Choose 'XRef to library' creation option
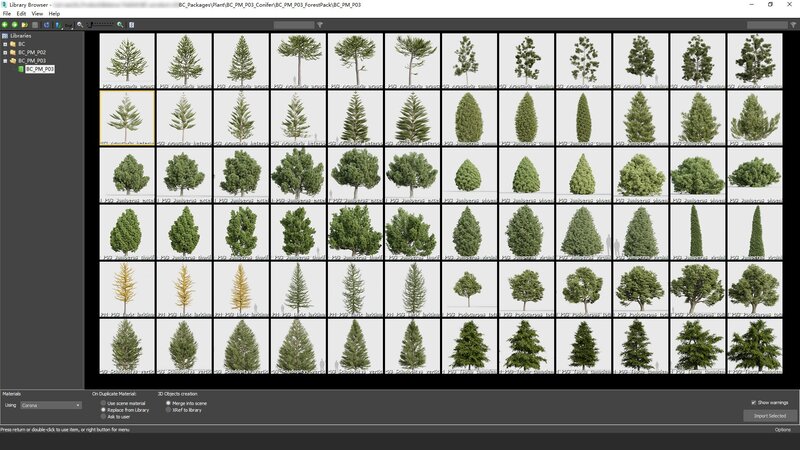800x450 pixels. (x=168, y=410)
